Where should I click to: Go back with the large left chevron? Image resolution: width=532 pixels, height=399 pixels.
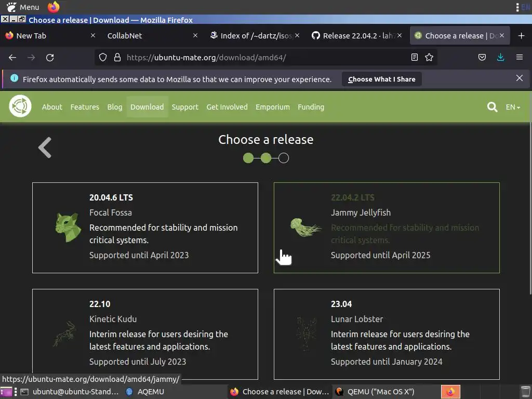(x=45, y=148)
